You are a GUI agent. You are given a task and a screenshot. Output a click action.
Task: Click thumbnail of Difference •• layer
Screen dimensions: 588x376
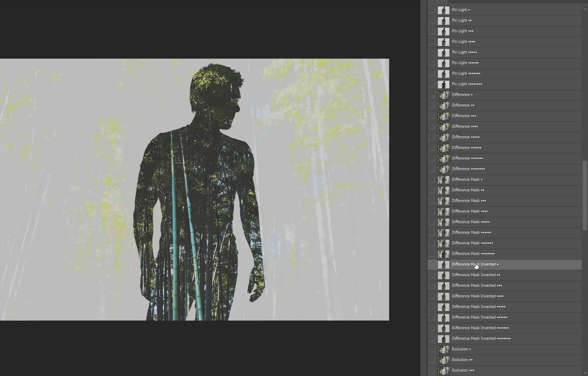pyautogui.click(x=443, y=106)
